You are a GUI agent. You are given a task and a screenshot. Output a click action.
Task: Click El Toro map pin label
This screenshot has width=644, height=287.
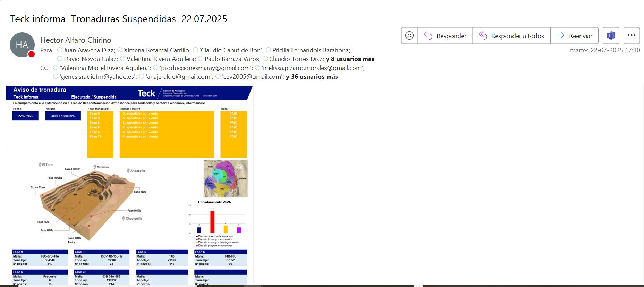pos(45,165)
